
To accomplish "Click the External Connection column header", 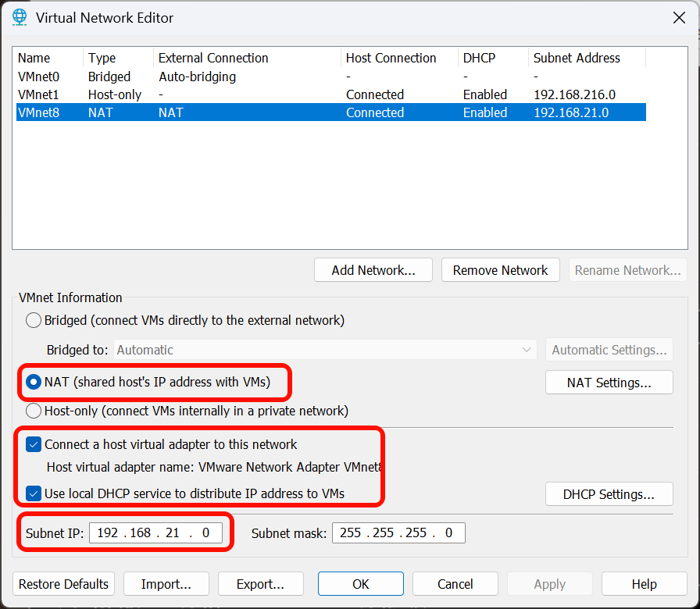I will point(248,58).
